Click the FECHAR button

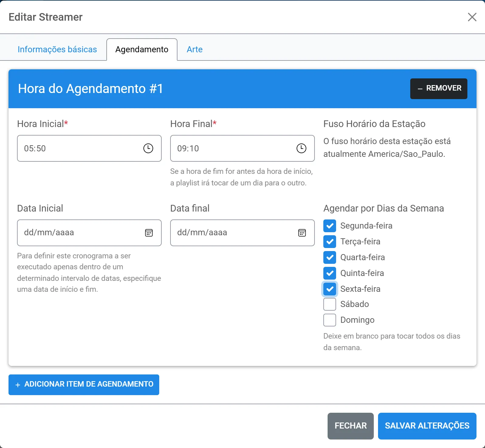(351, 426)
